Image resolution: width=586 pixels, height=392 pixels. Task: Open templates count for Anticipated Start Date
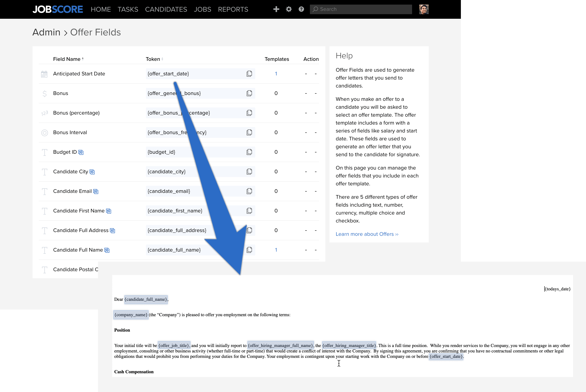276,74
